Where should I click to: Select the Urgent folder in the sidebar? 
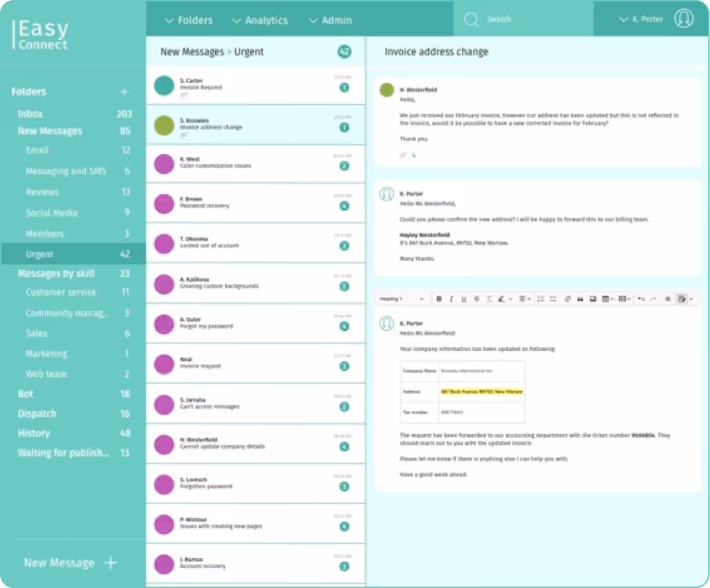tap(40, 254)
